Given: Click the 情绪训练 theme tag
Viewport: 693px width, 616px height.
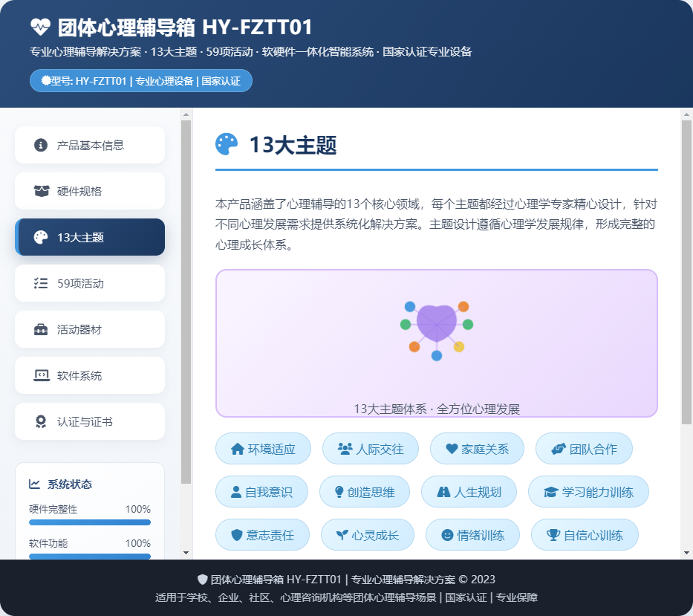Looking at the screenshot, I should (x=472, y=535).
